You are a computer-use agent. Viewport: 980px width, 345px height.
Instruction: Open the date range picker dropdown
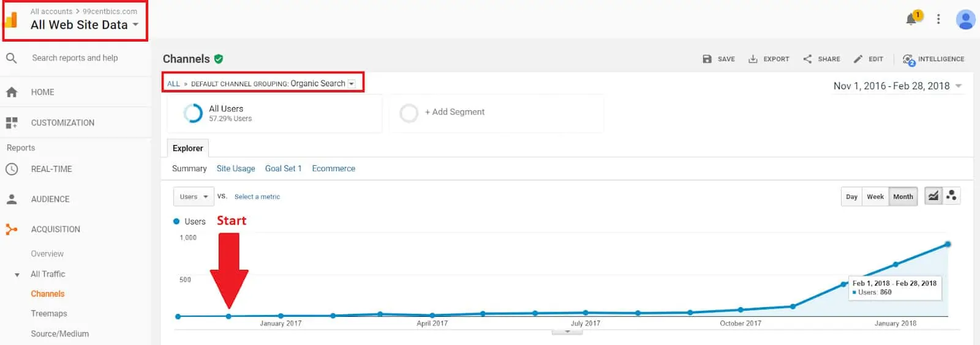click(x=897, y=86)
